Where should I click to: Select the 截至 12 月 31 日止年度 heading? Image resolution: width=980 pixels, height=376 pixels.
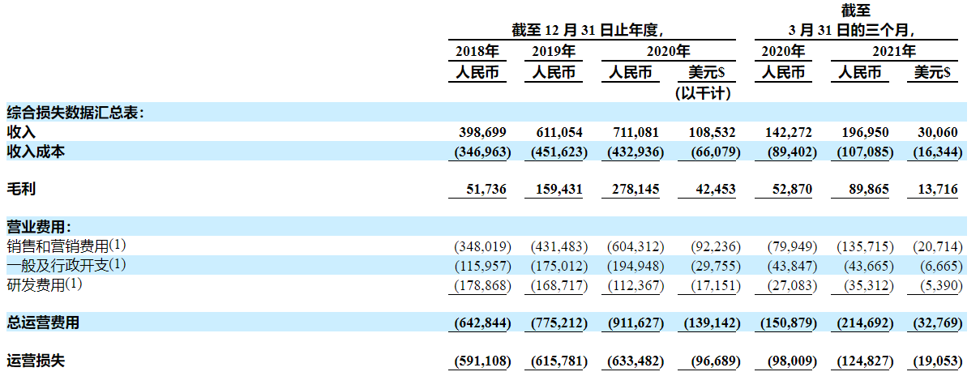pyautogui.click(x=588, y=30)
